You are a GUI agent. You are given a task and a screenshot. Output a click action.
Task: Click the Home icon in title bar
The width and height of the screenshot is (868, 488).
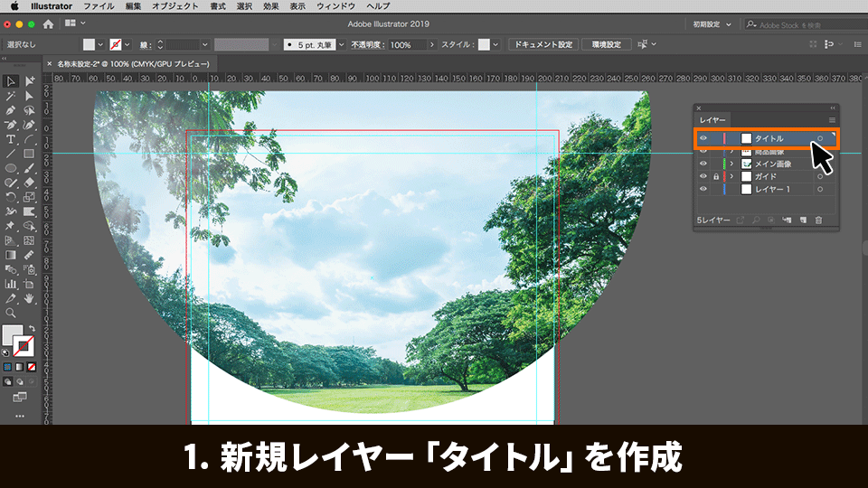pyautogui.click(x=48, y=23)
